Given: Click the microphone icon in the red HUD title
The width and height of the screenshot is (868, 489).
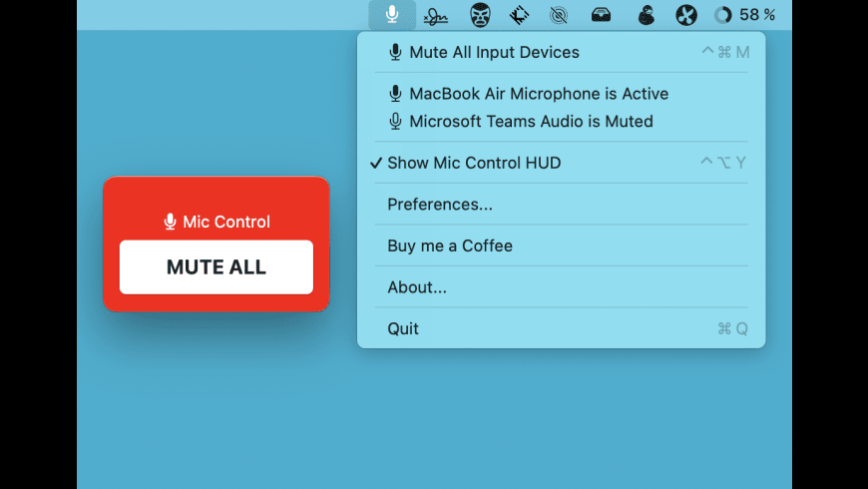Looking at the screenshot, I should (x=170, y=222).
